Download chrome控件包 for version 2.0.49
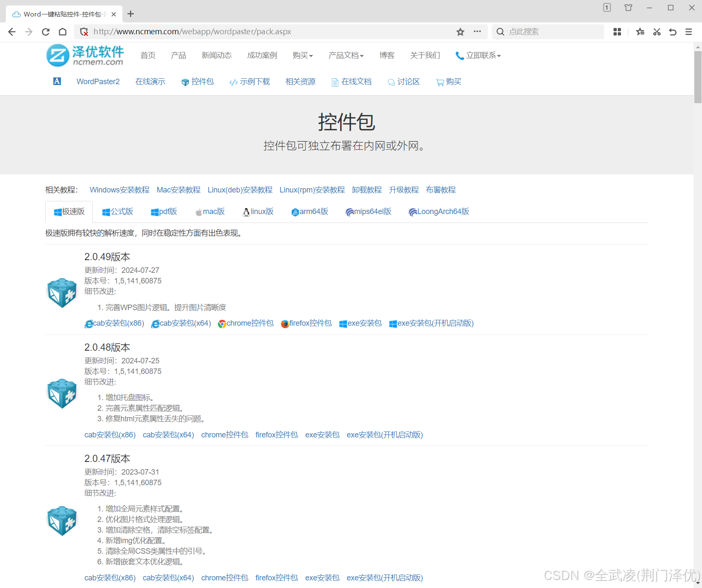The width and height of the screenshot is (702, 588). (x=246, y=323)
